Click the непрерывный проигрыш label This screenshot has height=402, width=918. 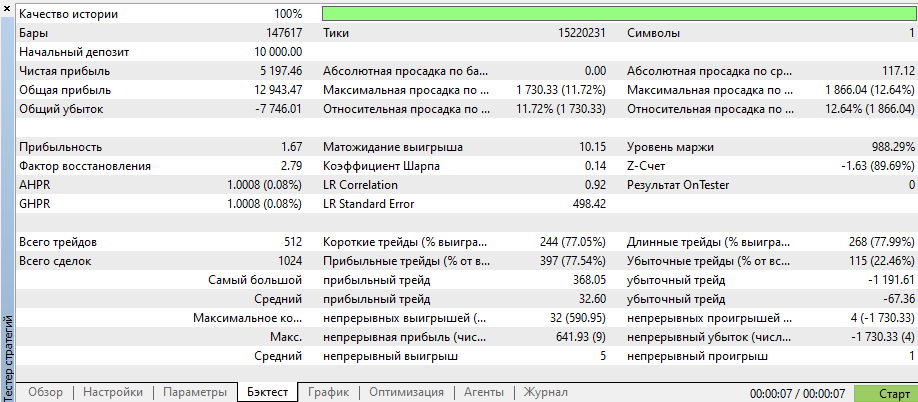point(697,356)
